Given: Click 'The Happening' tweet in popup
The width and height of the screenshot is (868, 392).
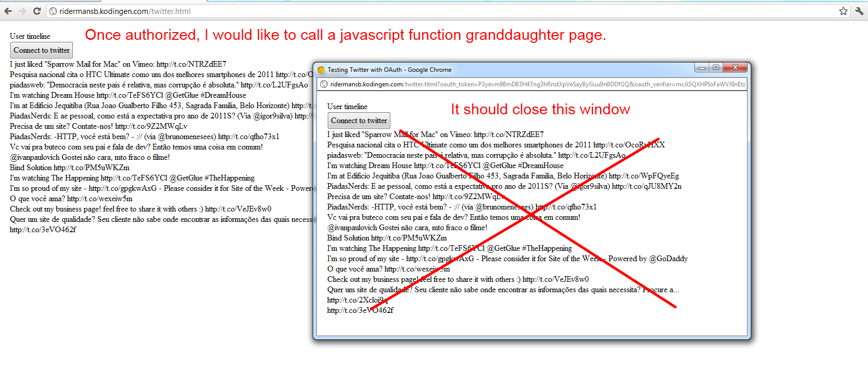Looking at the screenshot, I should (x=449, y=248).
